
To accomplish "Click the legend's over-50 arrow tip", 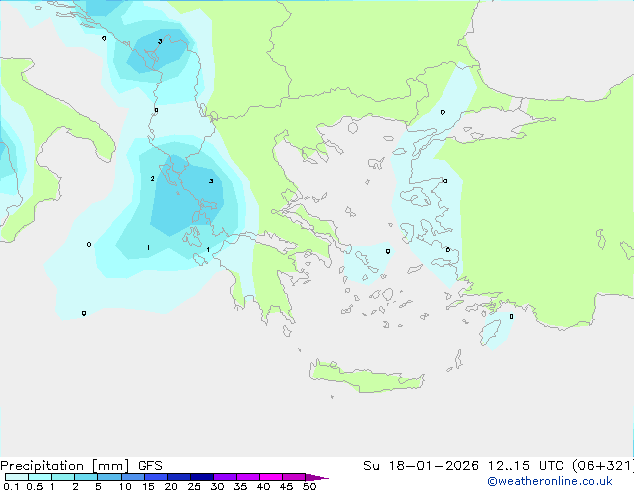I will [x=317, y=477].
